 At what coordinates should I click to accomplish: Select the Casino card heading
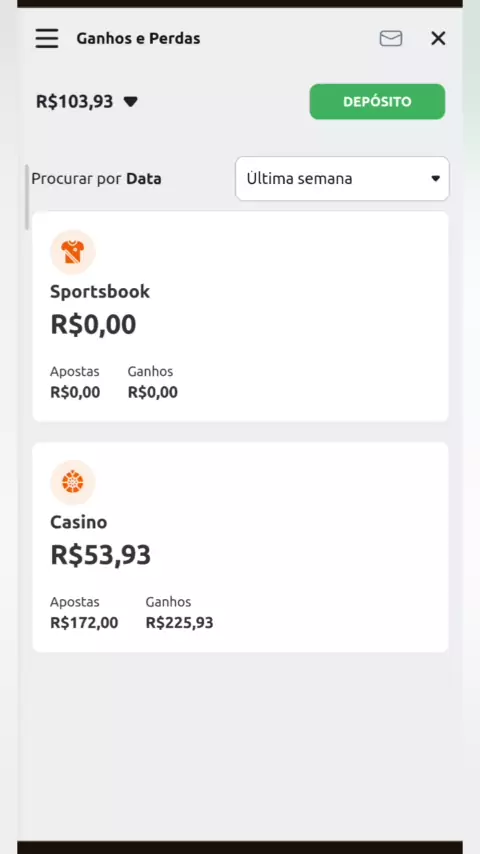(x=78, y=522)
